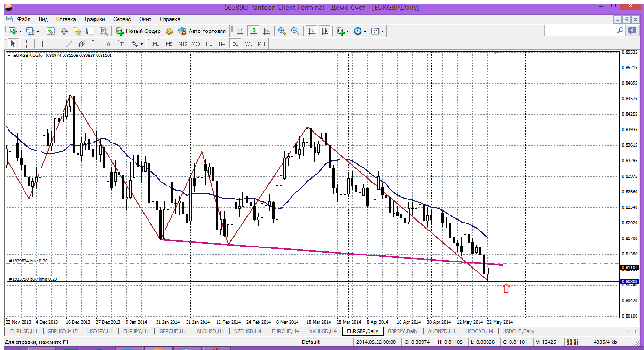Select the crosshair cursor tool

27,44
